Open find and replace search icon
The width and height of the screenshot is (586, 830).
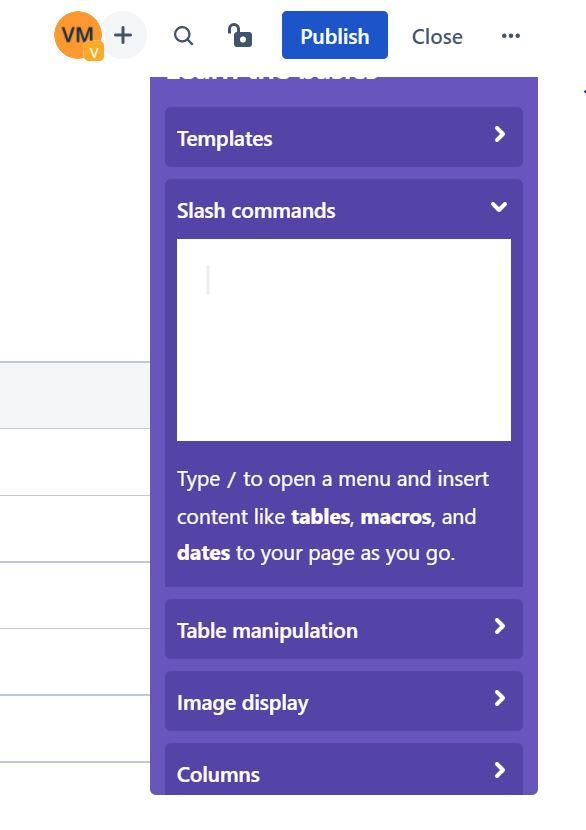(183, 36)
